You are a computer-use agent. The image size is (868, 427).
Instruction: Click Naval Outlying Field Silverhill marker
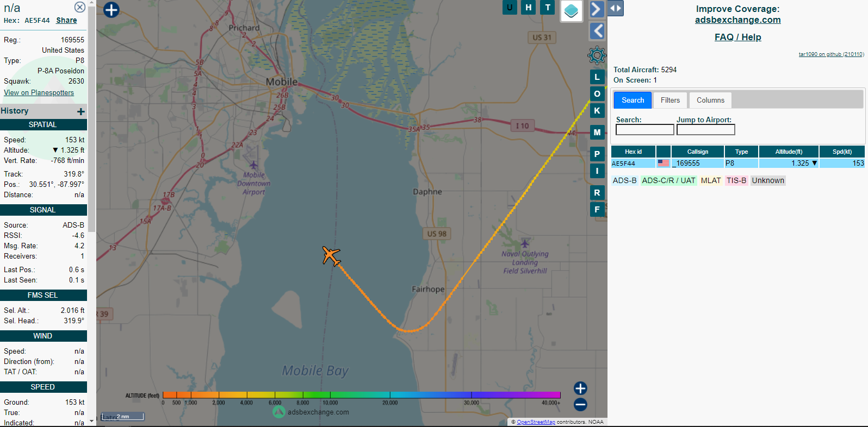tap(525, 243)
